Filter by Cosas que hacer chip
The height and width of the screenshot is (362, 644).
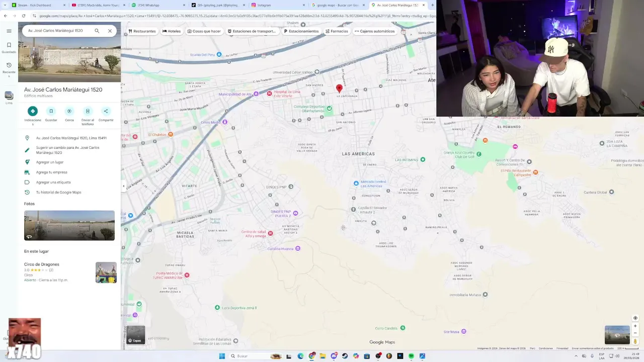click(x=204, y=31)
